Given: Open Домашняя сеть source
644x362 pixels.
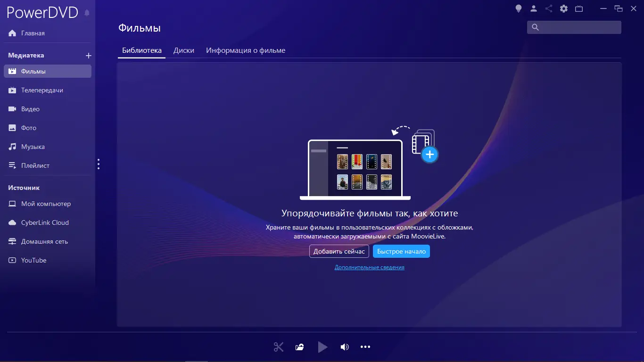Looking at the screenshot, I should (48, 241).
